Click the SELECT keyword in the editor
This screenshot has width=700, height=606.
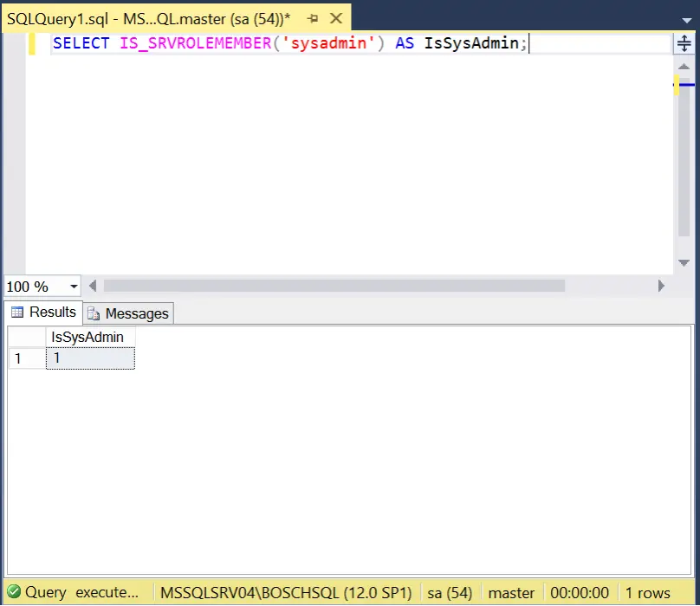coord(81,43)
